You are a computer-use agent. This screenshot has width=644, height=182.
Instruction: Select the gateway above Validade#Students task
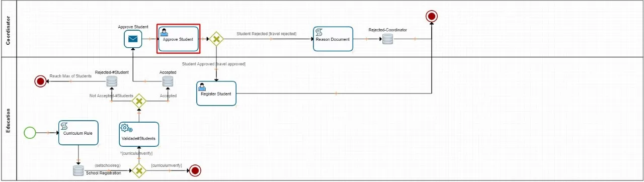click(x=139, y=102)
